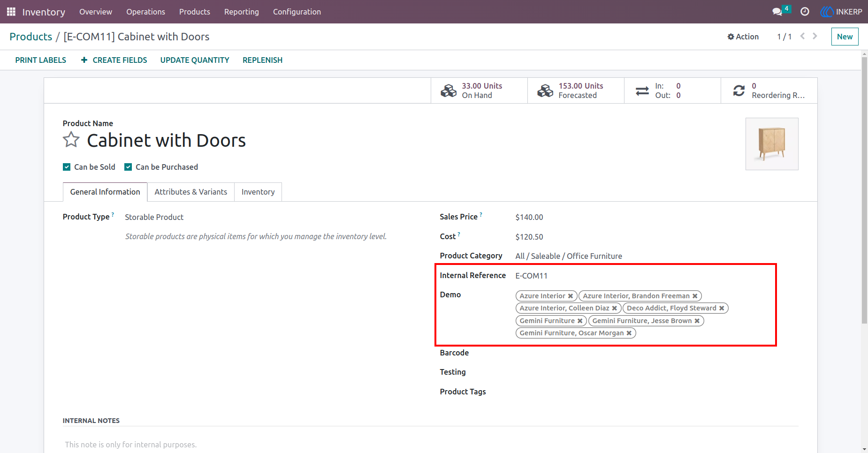The width and height of the screenshot is (868, 453).
Task: Click REPLENISH
Action: pyautogui.click(x=262, y=60)
